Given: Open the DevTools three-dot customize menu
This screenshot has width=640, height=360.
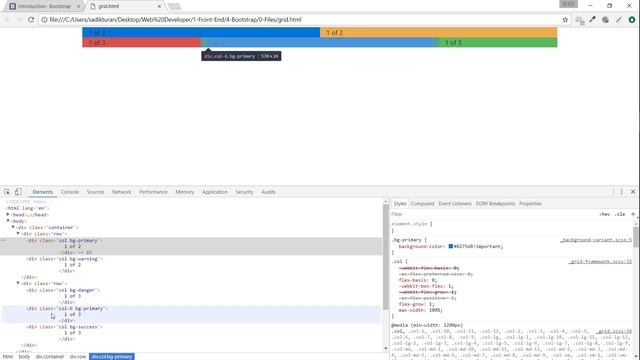Looking at the screenshot, I should click(x=621, y=192).
